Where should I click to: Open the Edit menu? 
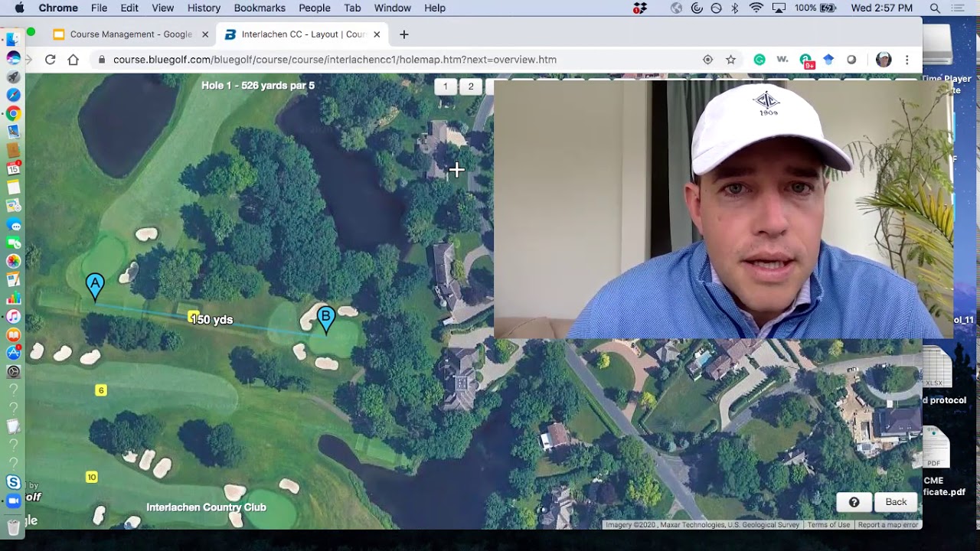click(x=129, y=8)
